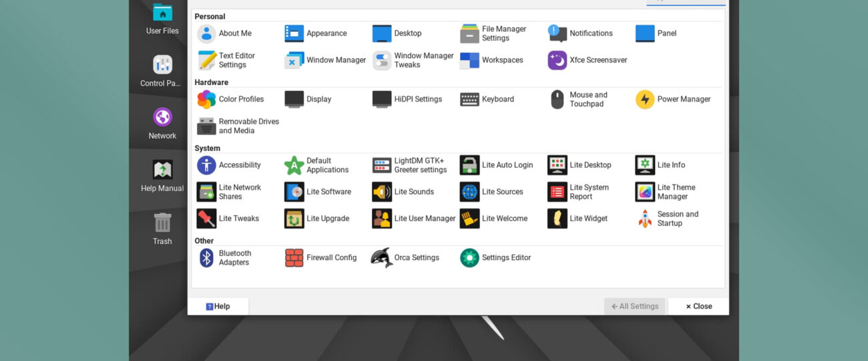868x361 pixels.
Task: Open Help Manual desktop icon
Action: 162,176
